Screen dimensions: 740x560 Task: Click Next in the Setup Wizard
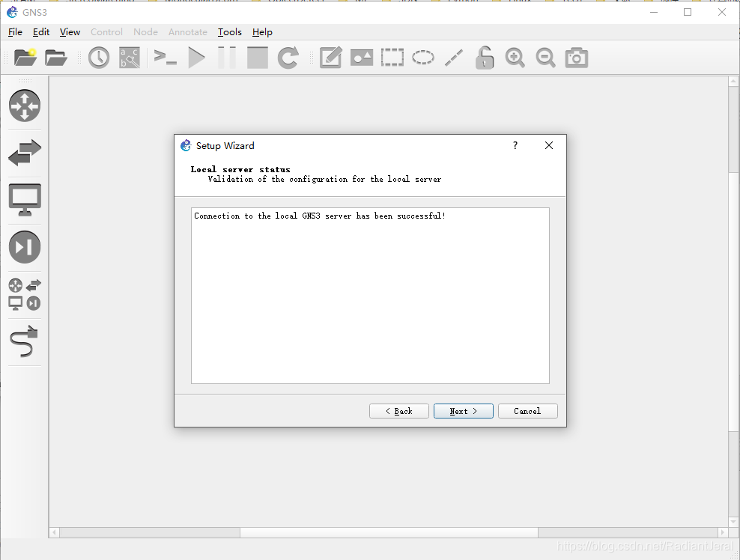pyautogui.click(x=464, y=411)
